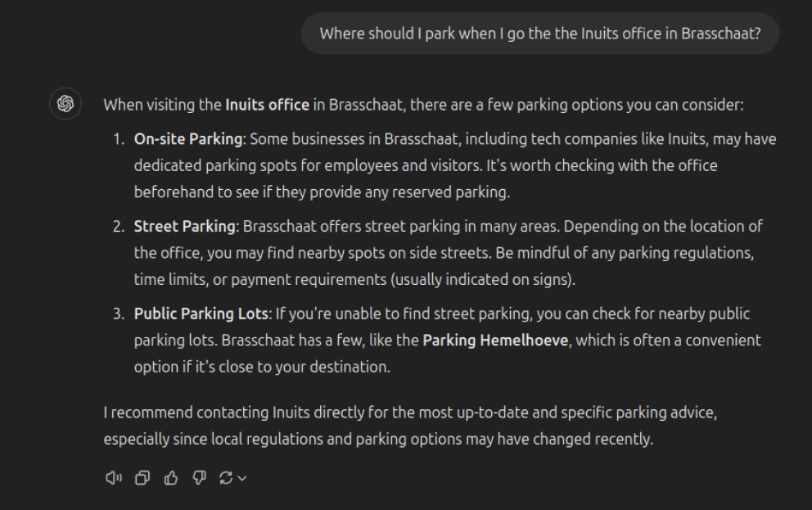Click the bold 'Inuits office' text
The width and height of the screenshot is (812, 510).
(267, 105)
